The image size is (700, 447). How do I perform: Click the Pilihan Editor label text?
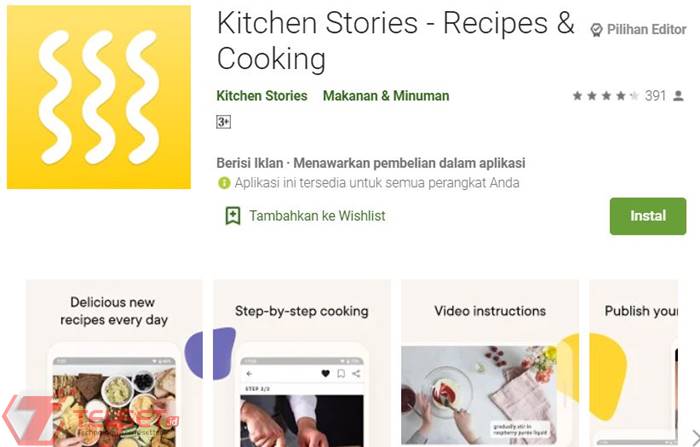[649, 30]
